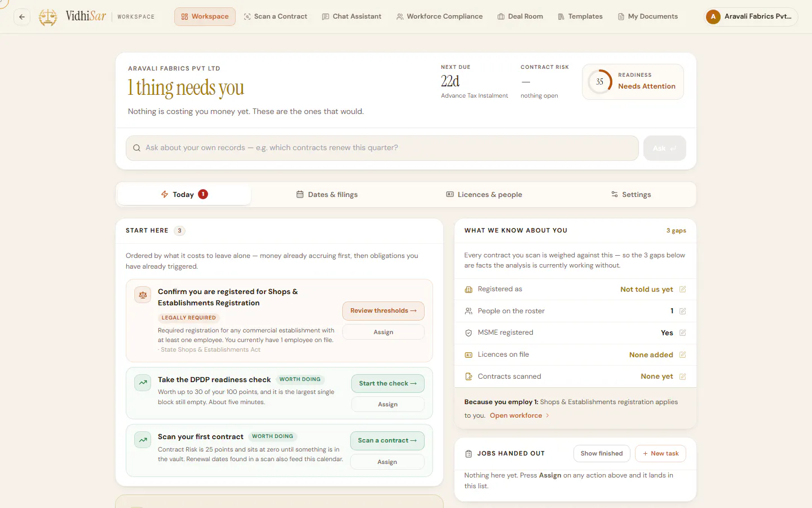Screen dimensions: 812x508
Task: Assign the Shops & Establishments registration task
Action: [x=383, y=332]
